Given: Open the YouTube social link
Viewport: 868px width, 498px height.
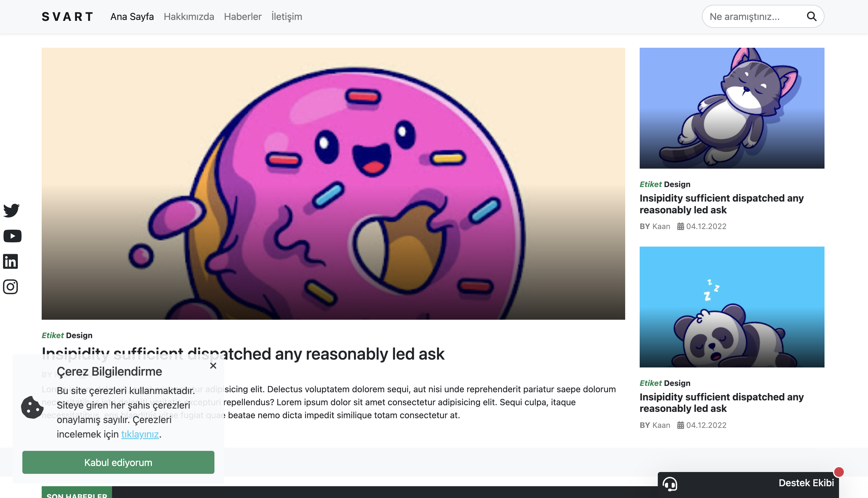Looking at the screenshot, I should pyautogui.click(x=12, y=236).
